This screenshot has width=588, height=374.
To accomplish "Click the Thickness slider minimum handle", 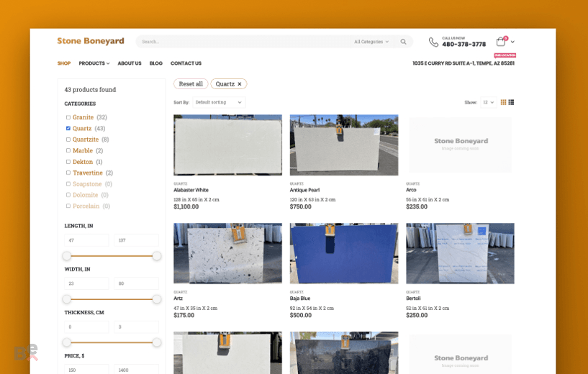I will coord(67,342).
